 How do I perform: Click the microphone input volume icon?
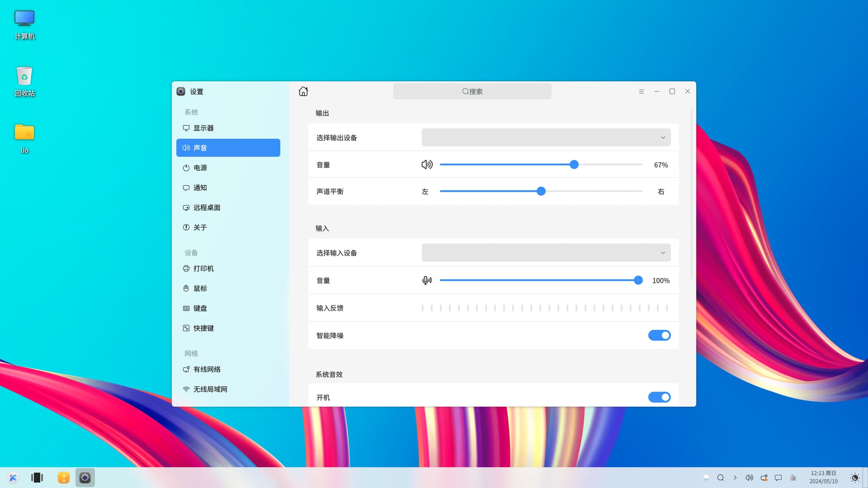[427, 281]
